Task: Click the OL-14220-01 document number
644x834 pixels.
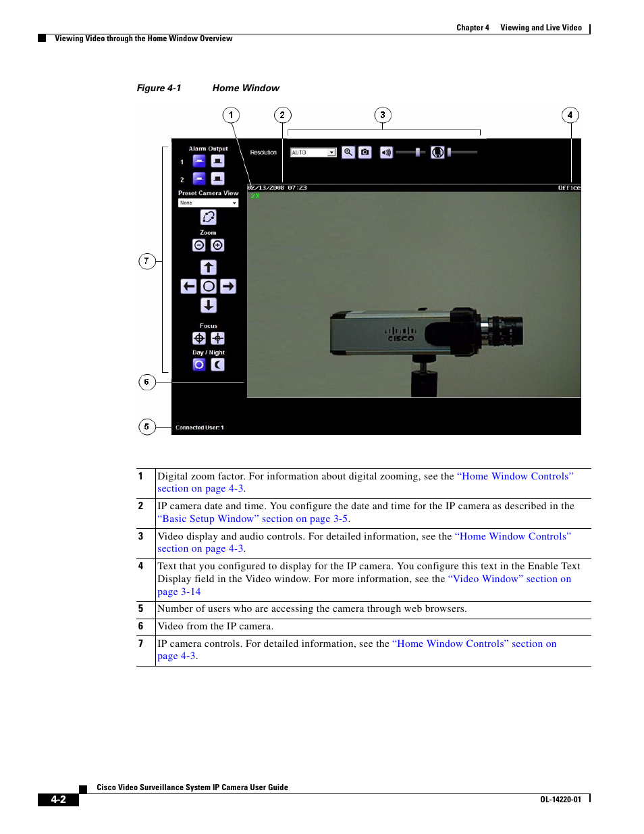Action: point(560,800)
